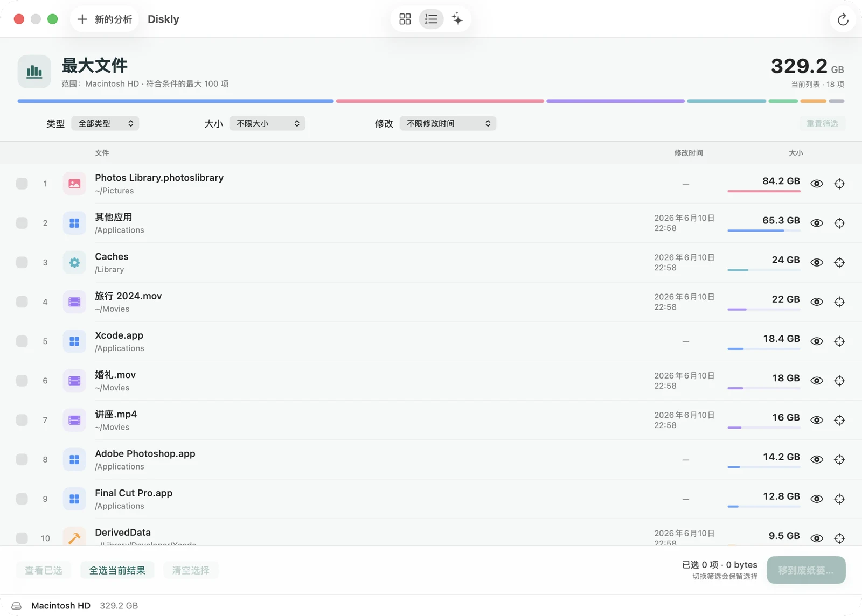Screen dimensions: 862x616
Task: Locate 讲座.mp4 using the crosshair icon
Action: (x=839, y=420)
